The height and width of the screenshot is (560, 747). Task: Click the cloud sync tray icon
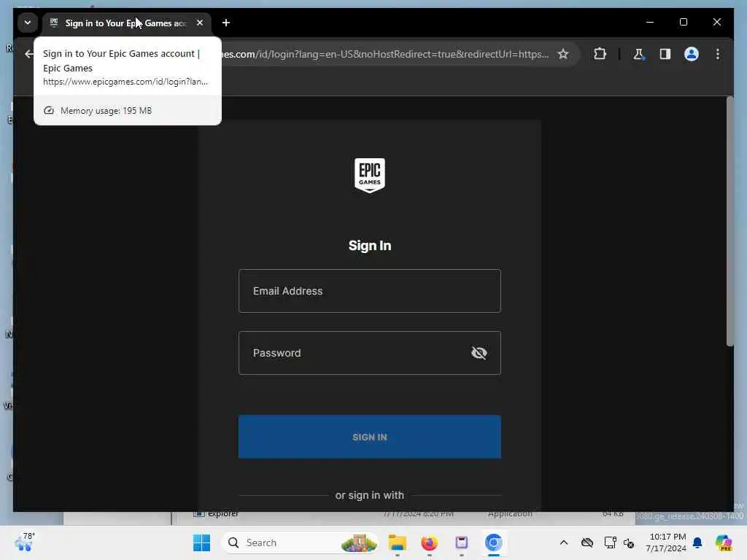587,542
